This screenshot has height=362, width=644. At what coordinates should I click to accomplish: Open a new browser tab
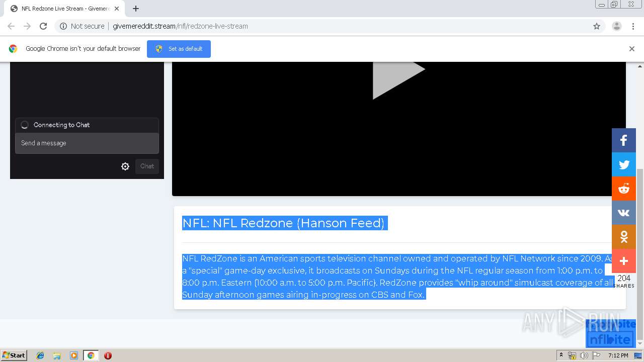coord(136,9)
